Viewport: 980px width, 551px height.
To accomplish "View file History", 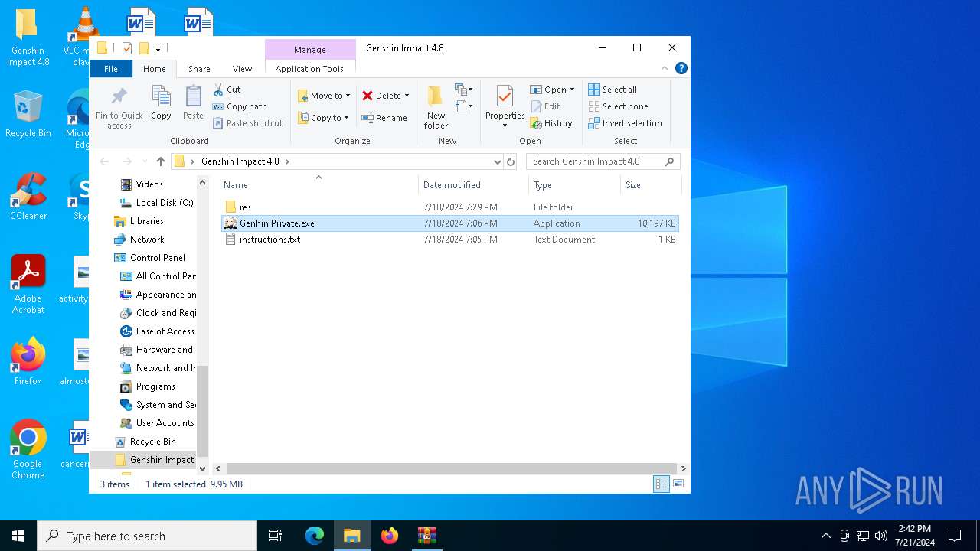I will (x=551, y=123).
